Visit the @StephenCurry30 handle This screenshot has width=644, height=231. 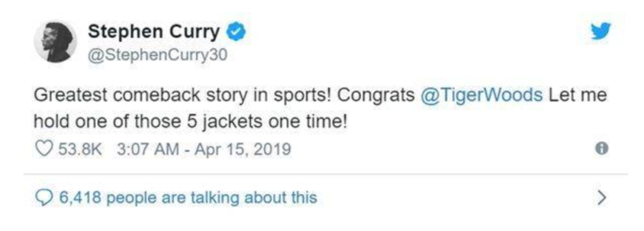(x=157, y=55)
